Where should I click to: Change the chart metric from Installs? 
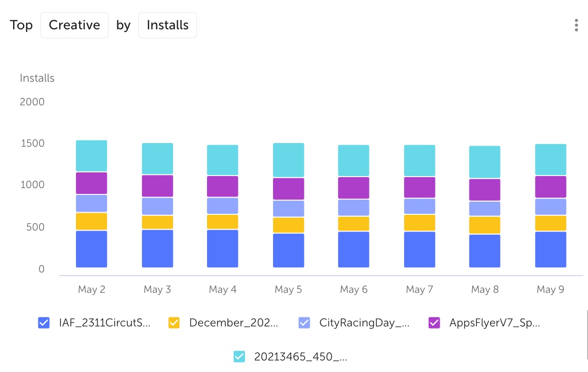[x=167, y=25]
